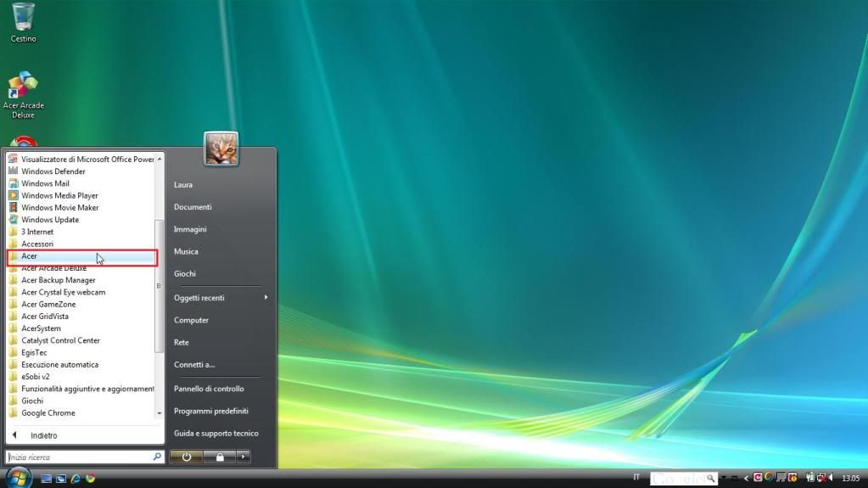Click the Start menu power button
The height and width of the screenshot is (488, 868).
(187, 457)
